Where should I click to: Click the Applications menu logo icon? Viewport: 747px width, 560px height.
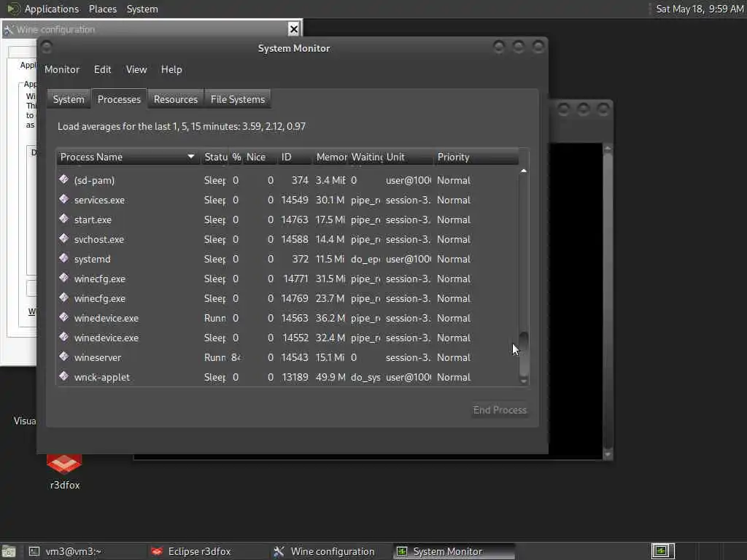[13, 9]
